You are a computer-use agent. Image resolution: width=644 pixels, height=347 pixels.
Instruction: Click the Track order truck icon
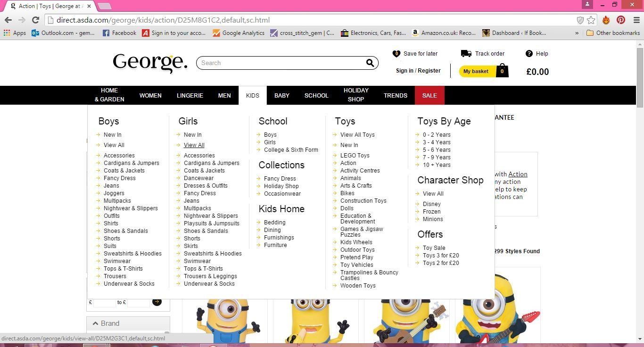pyautogui.click(x=466, y=54)
